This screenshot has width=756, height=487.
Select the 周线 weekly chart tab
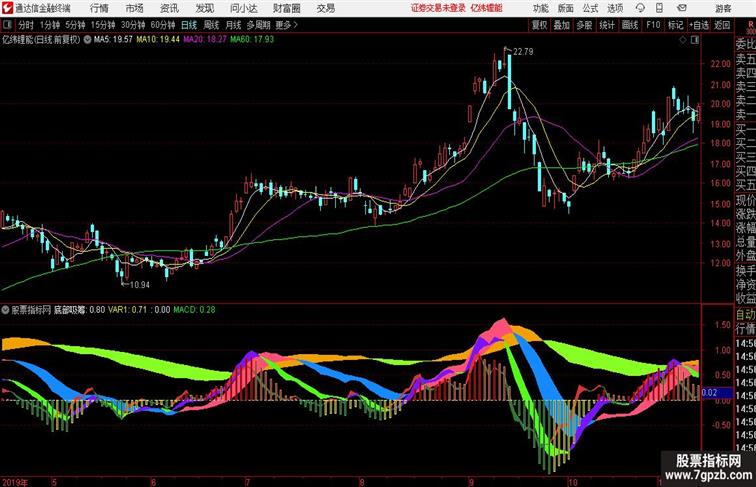tap(211, 25)
